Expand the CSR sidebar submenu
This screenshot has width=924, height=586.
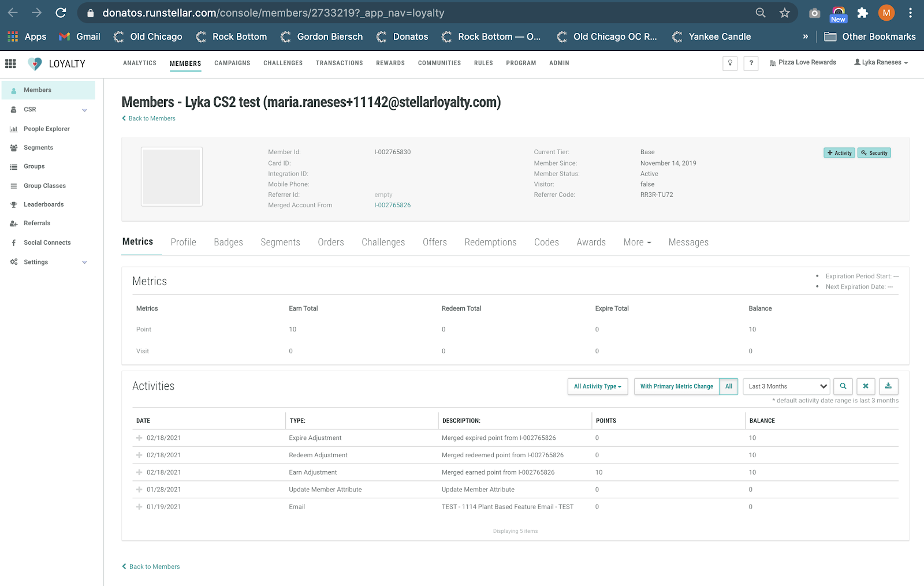pos(85,110)
